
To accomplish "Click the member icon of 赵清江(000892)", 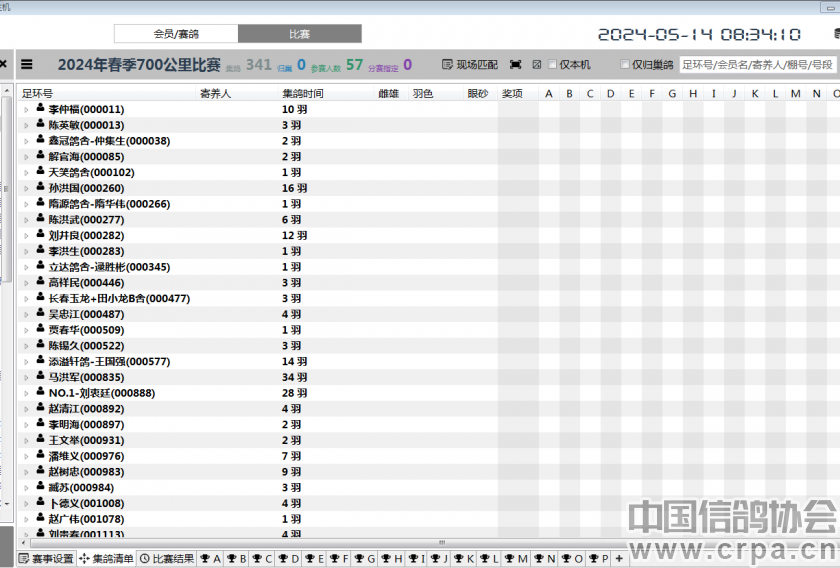I will tap(40, 407).
